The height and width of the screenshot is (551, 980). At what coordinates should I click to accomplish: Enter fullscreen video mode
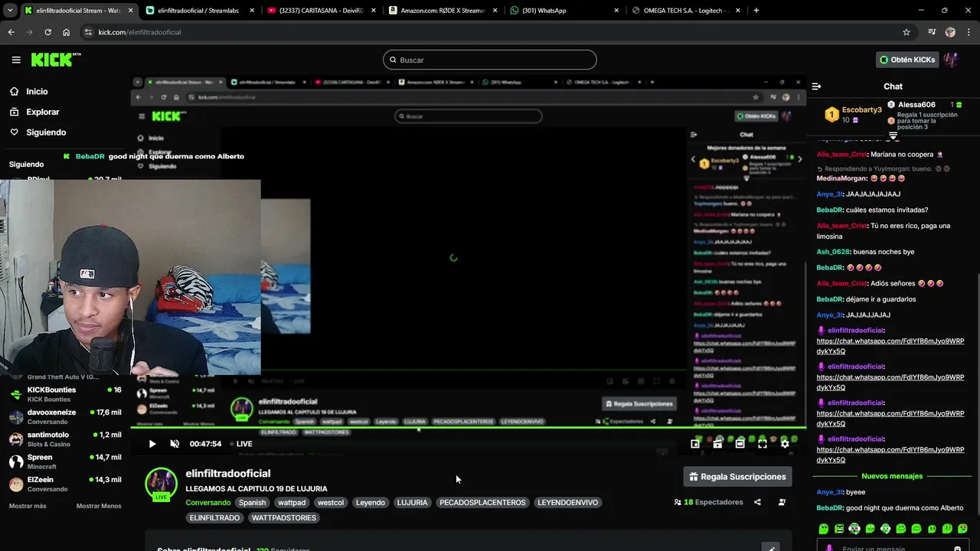[x=763, y=444]
